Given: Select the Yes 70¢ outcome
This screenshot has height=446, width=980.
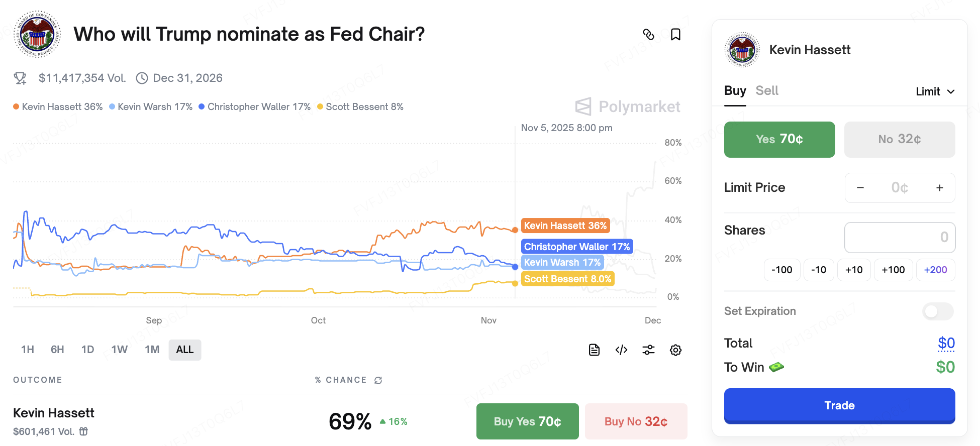Looking at the screenshot, I should (x=779, y=139).
